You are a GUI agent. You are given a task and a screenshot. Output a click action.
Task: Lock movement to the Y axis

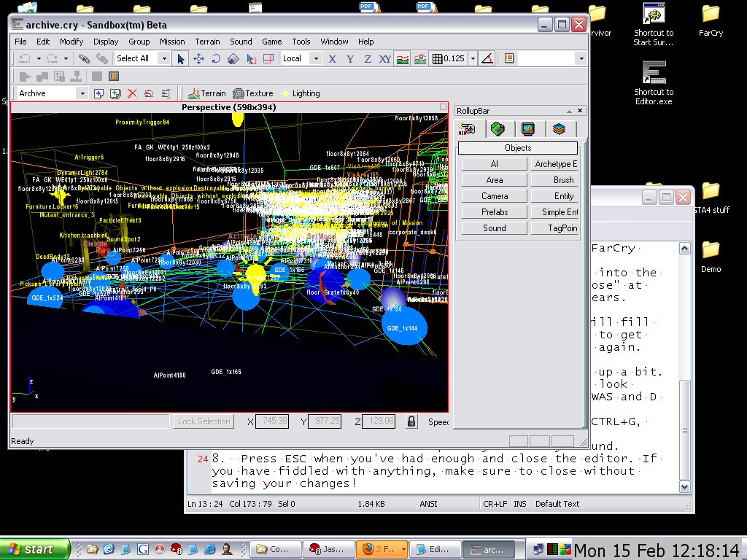coord(349,58)
